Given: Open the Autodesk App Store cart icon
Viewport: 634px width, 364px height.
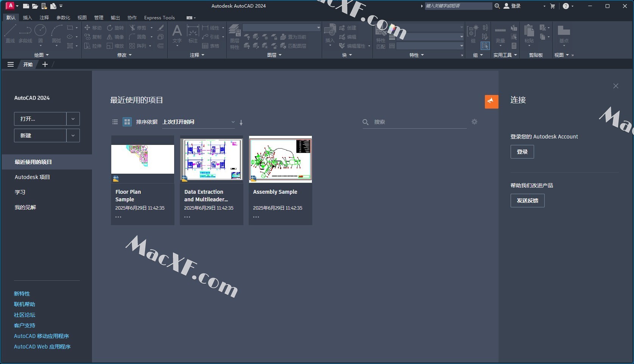Looking at the screenshot, I should click(x=553, y=6).
